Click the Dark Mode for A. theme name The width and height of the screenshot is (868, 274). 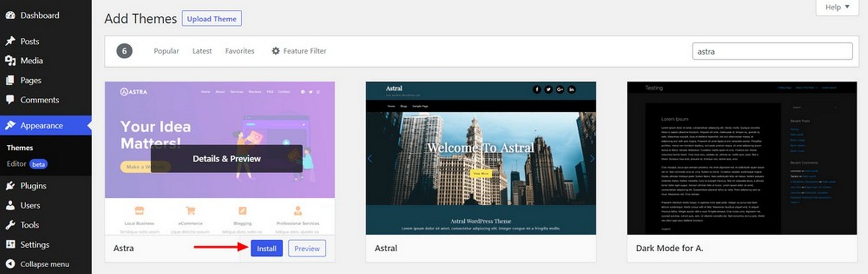tap(669, 248)
